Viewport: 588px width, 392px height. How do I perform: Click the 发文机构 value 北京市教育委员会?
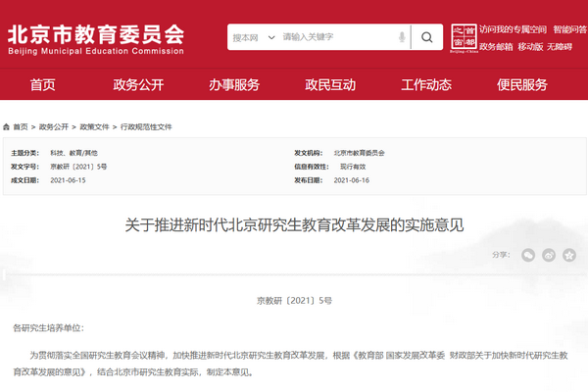tap(360, 153)
